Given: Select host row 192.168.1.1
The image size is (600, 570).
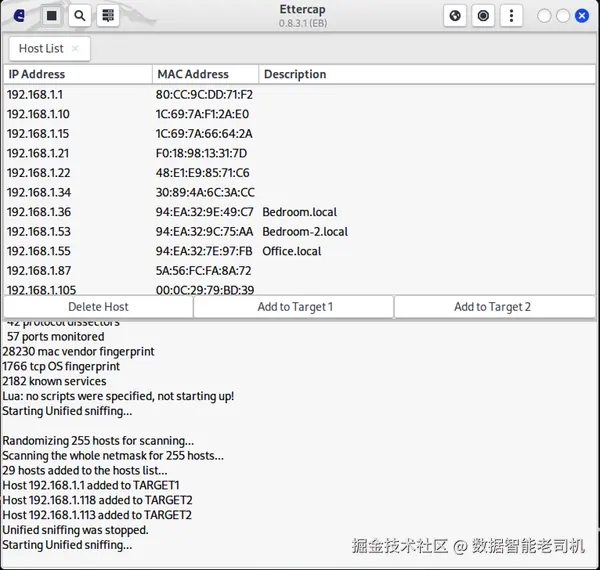Looking at the screenshot, I should point(300,94).
